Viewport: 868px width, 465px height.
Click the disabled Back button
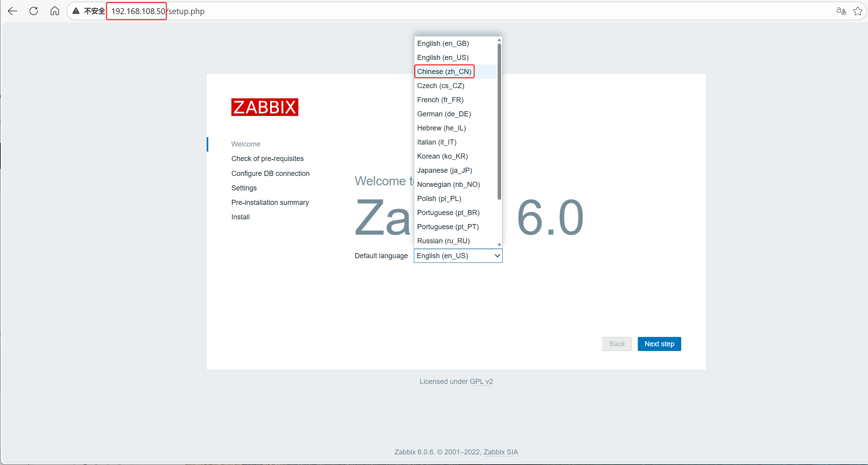(617, 344)
